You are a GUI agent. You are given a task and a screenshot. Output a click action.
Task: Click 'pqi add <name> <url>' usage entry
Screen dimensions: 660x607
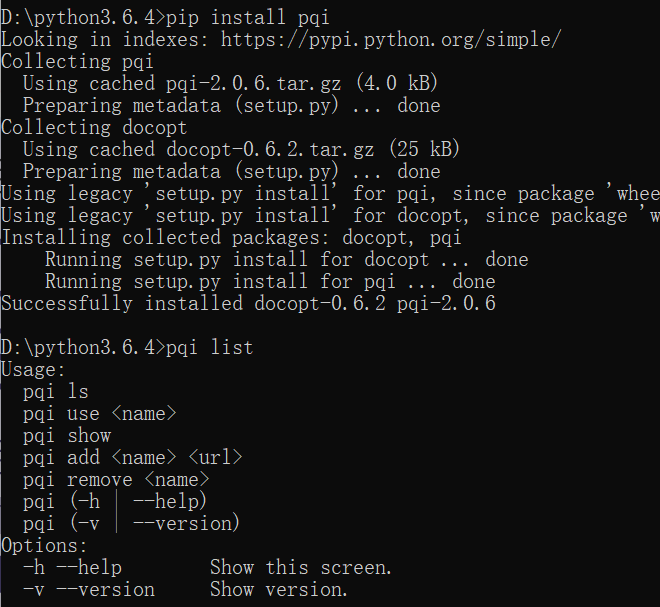(x=133, y=458)
